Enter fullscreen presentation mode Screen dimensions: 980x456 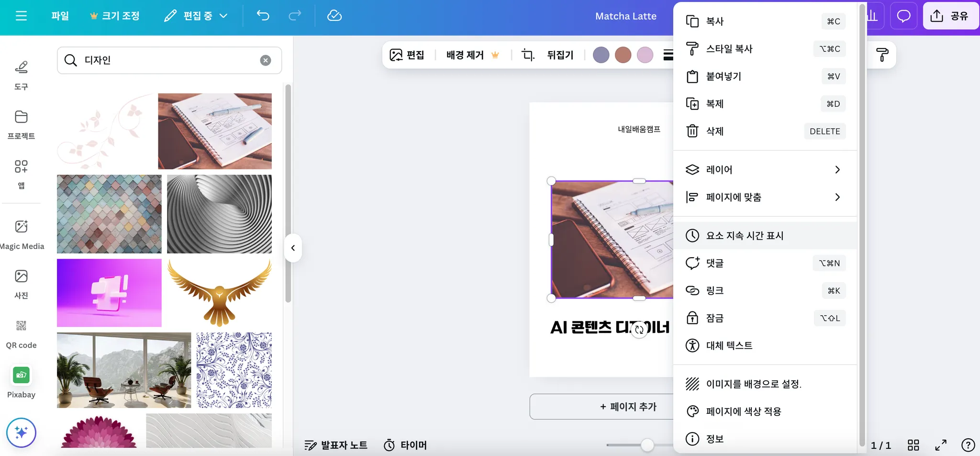[941, 445]
